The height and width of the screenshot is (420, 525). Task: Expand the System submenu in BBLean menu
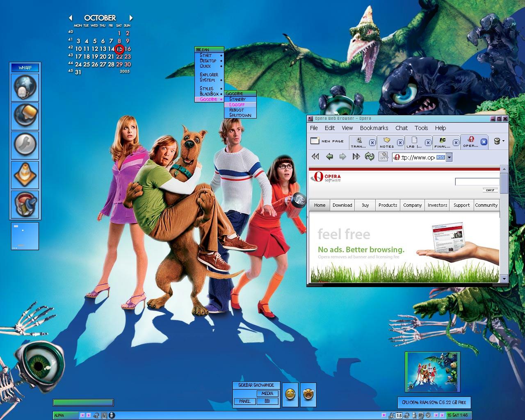coord(209,80)
